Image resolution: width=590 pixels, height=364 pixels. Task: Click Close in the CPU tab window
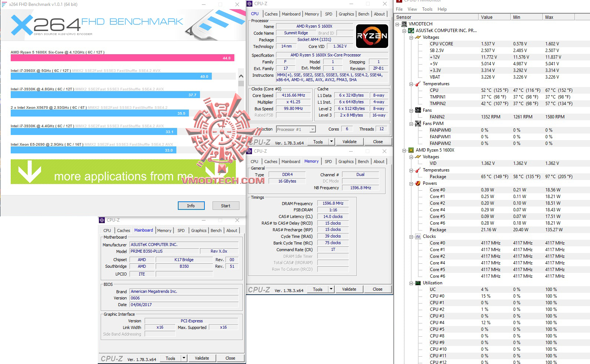tap(378, 142)
